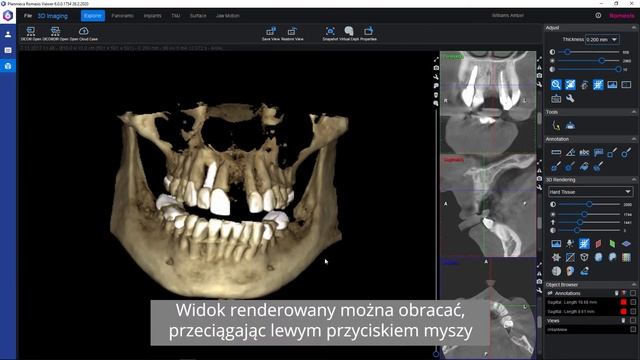This screenshot has width=640, height=360.
Task: Select the patient icon in the left sidebar
Action: pyautogui.click(x=8, y=34)
